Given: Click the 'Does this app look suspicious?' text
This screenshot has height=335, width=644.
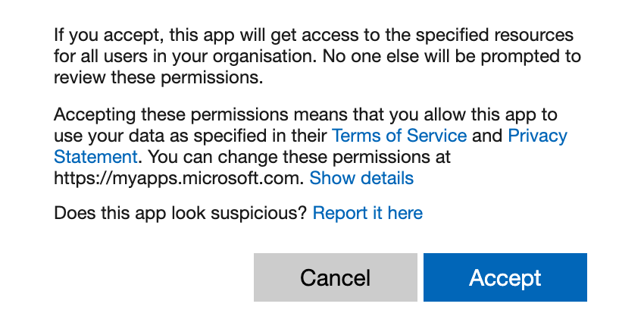Looking at the screenshot, I should click(x=180, y=213).
